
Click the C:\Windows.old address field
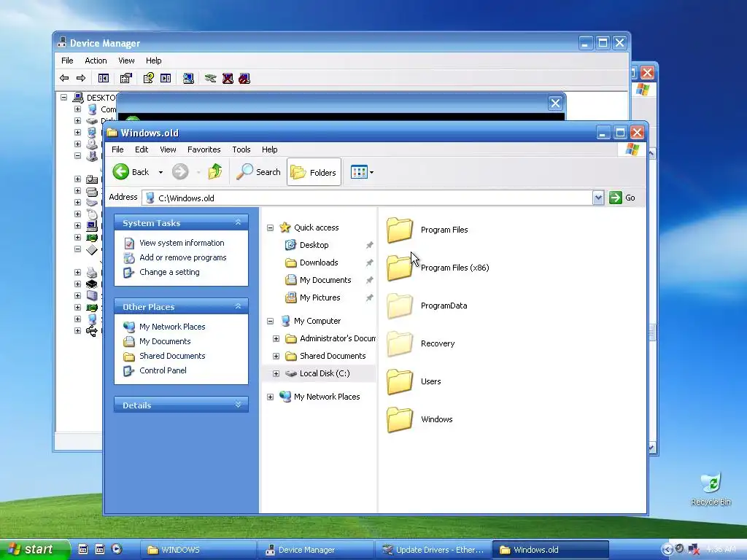click(368, 198)
